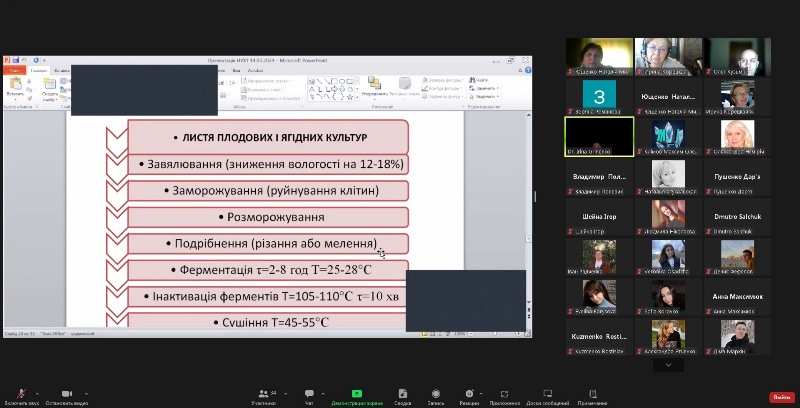The image size is (800, 408).
Task: Click slide text 'Сушіння T=45-55°C'
Action: coord(276,322)
